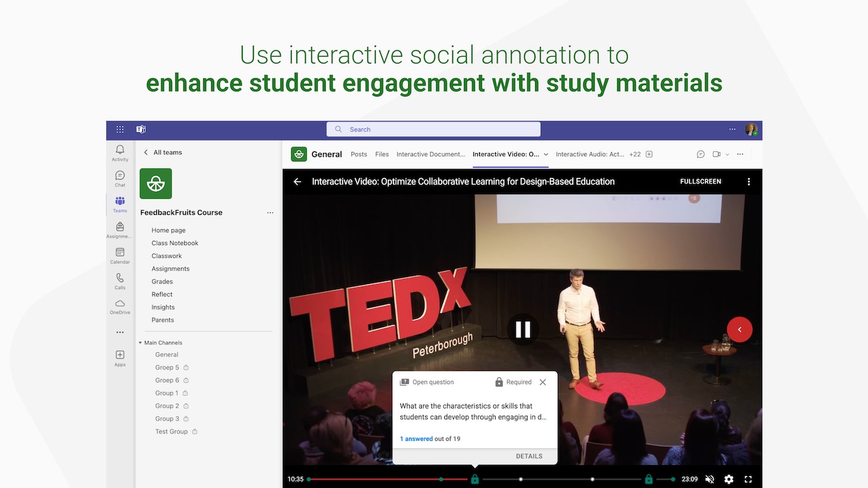868x488 pixels.
Task: Open settings and more in Teams title bar
Action: click(x=733, y=129)
